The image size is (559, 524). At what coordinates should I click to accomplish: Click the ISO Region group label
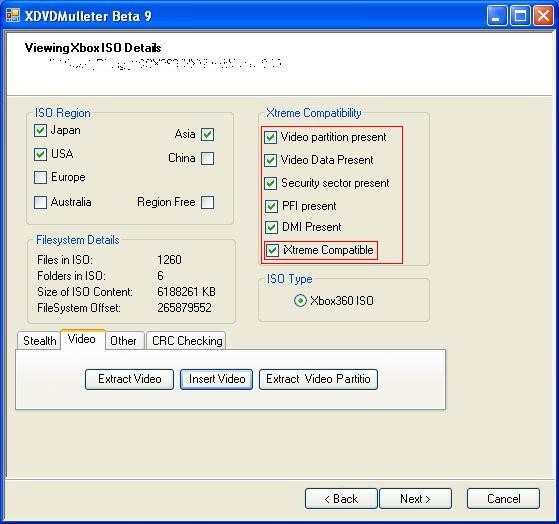(x=63, y=113)
